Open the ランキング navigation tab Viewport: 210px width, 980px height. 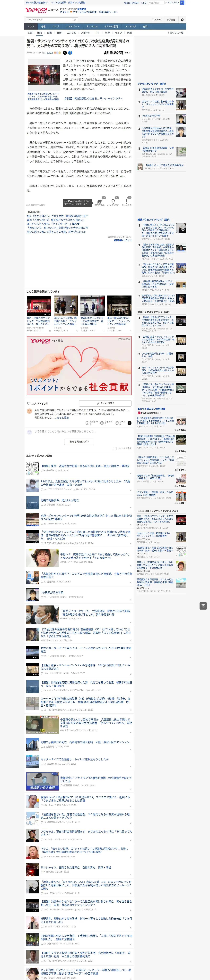(130, 27)
